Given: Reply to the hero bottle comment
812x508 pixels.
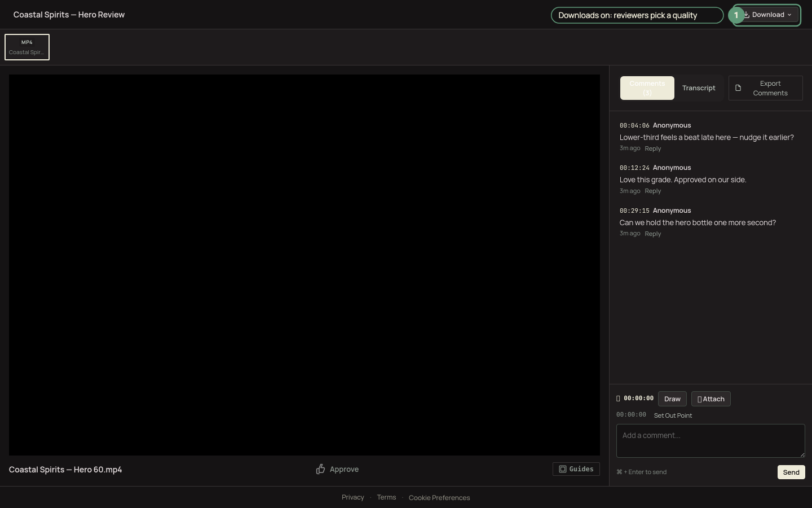Looking at the screenshot, I should [653, 234].
